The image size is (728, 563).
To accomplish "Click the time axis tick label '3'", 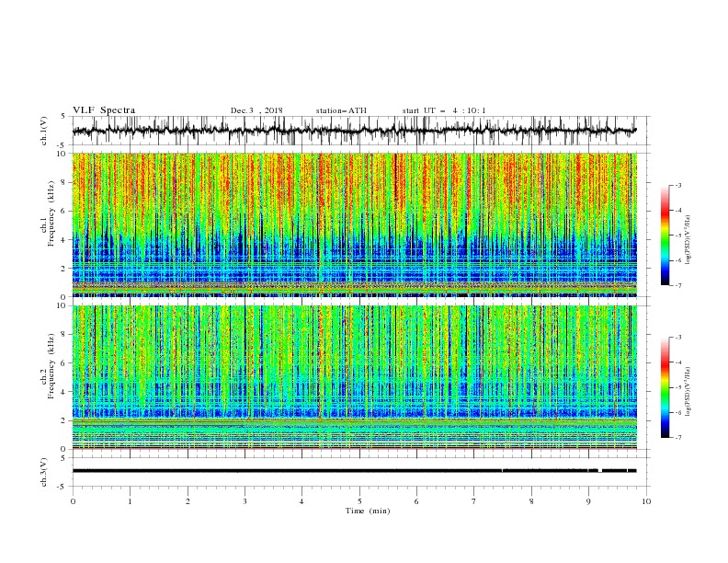I will [x=245, y=501].
